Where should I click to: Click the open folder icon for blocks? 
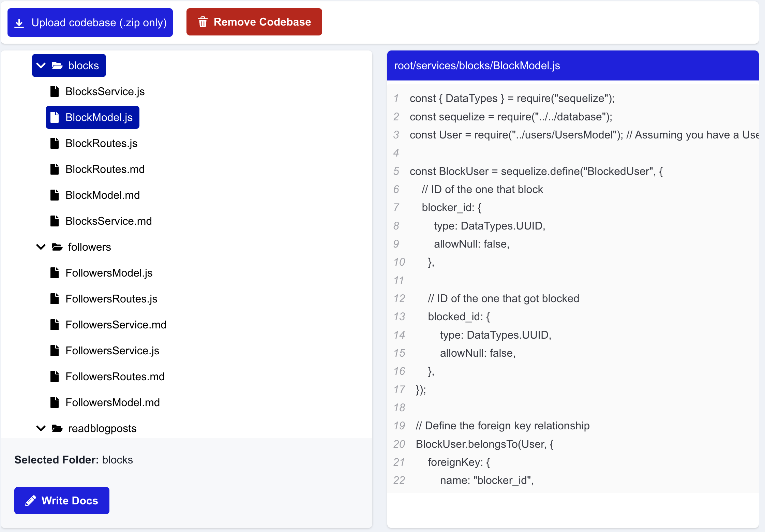[x=57, y=65]
